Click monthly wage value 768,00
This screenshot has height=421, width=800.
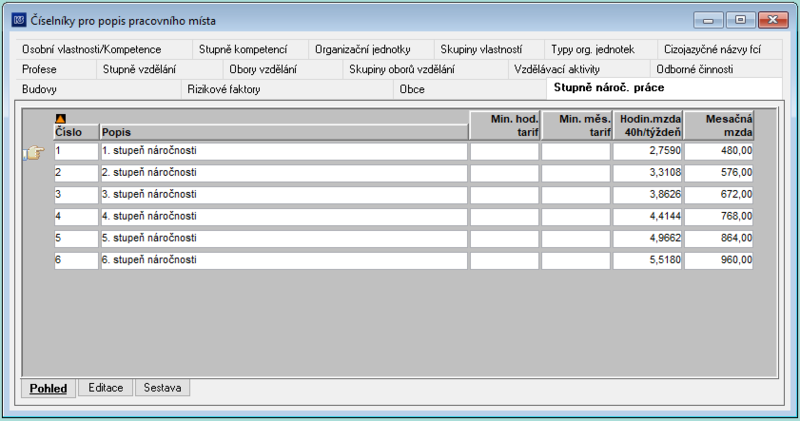tap(719, 217)
